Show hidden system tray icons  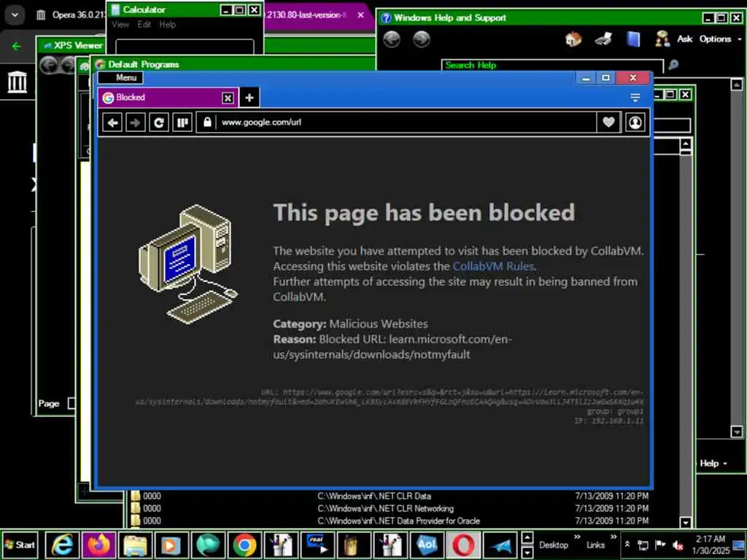(x=627, y=544)
